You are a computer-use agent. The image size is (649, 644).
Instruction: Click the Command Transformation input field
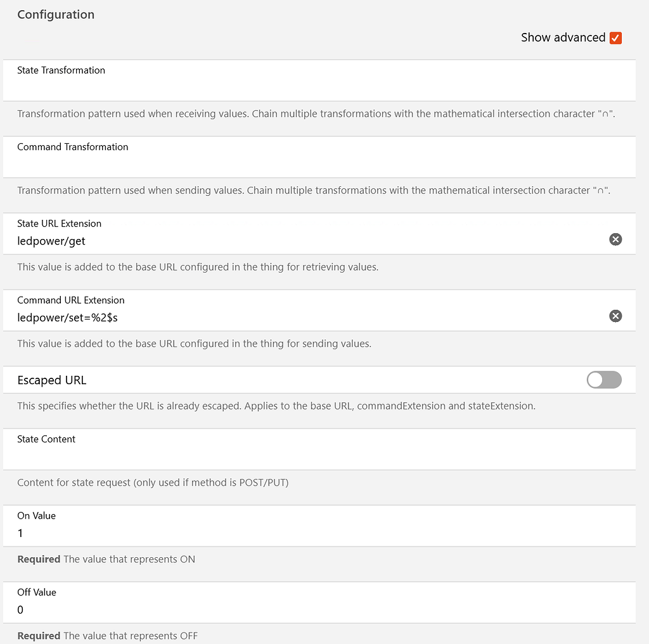coord(254,162)
